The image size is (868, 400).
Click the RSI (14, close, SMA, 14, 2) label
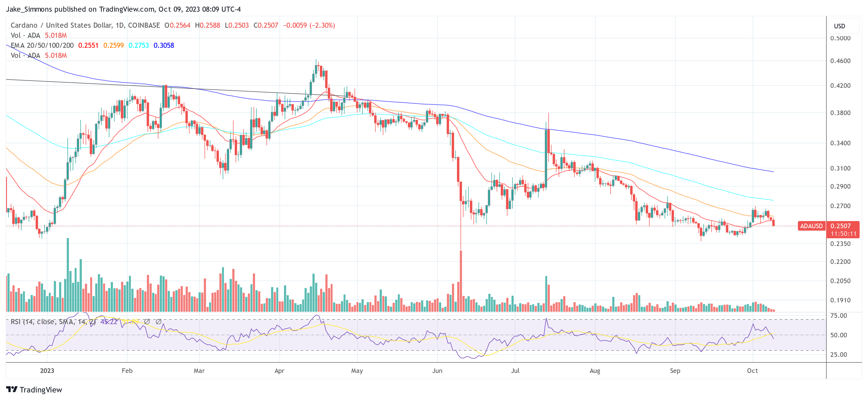53,322
